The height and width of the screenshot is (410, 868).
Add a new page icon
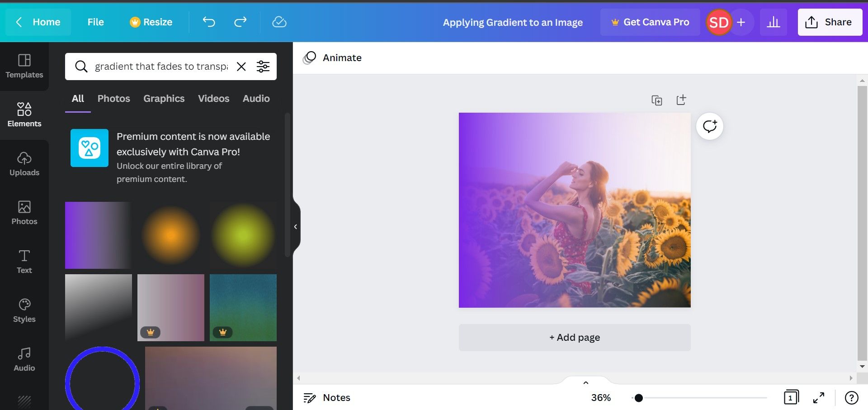[681, 100]
